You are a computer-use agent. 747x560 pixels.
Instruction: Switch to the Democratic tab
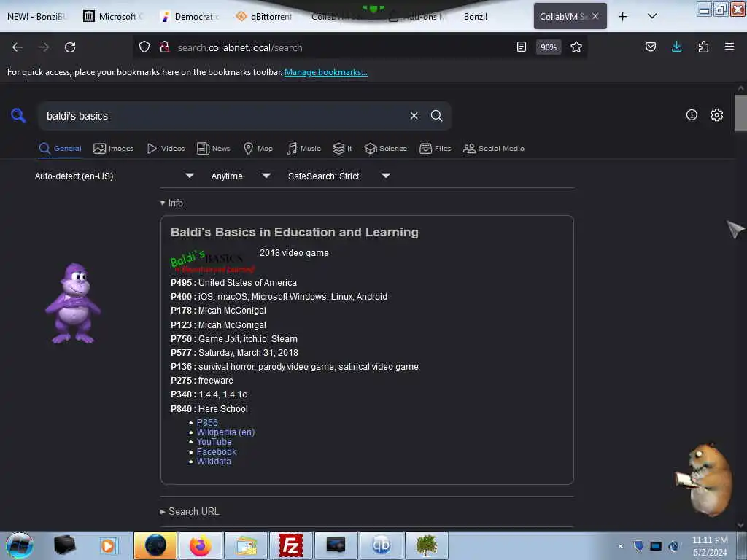pyautogui.click(x=190, y=17)
